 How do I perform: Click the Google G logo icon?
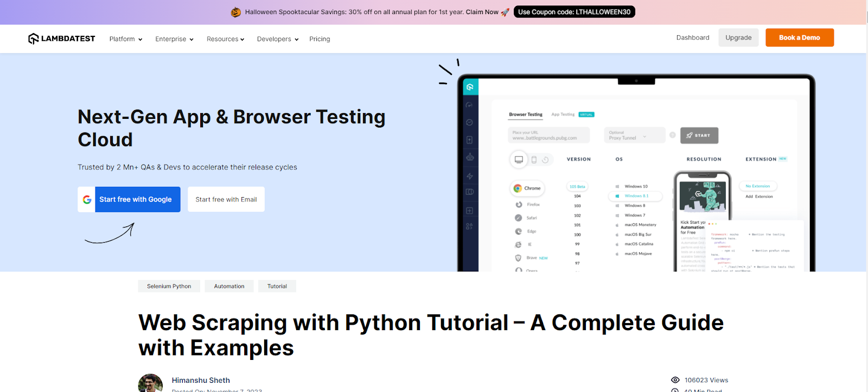[x=87, y=200]
